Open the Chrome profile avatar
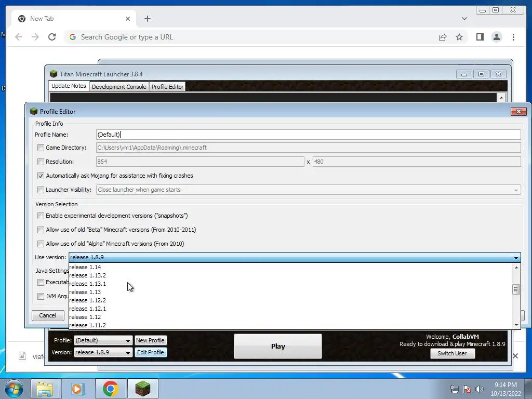This screenshot has width=532, height=399. [496, 37]
